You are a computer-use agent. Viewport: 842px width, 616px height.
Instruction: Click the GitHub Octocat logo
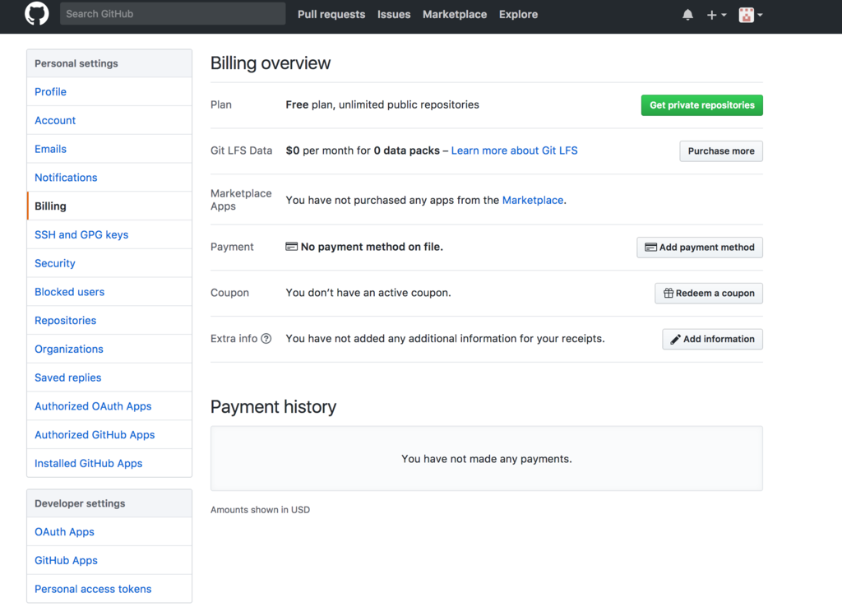coord(36,14)
